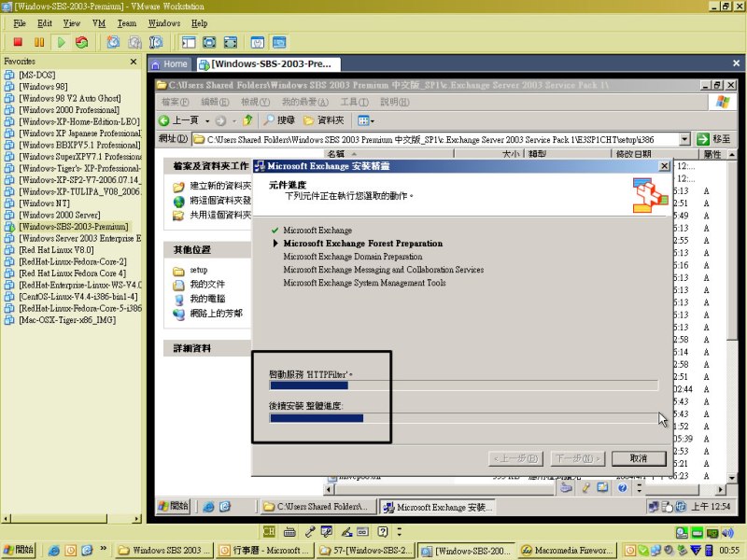Open the 檔案(F) menu in Explorer
747x560 pixels.
click(175, 102)
